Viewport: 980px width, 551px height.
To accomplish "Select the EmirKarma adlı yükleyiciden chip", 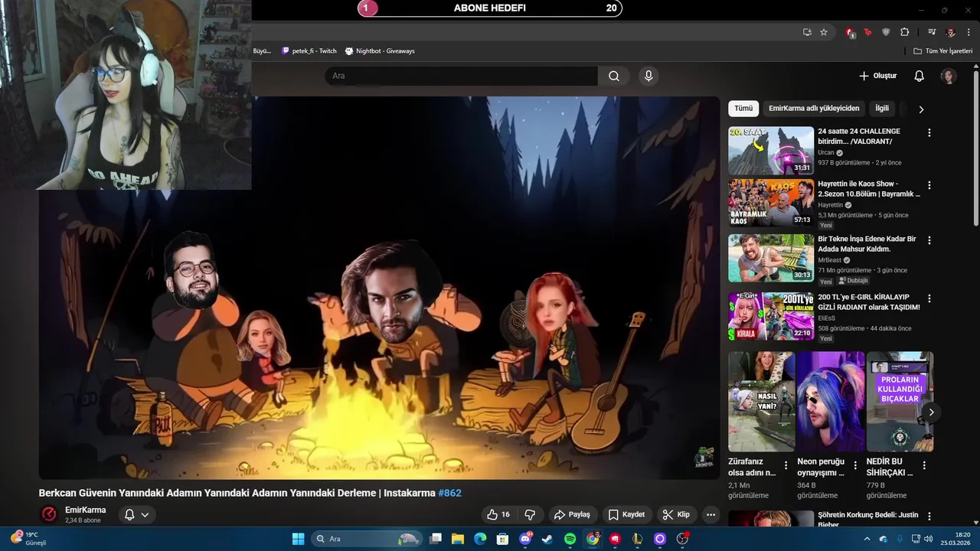I will 814,109.
